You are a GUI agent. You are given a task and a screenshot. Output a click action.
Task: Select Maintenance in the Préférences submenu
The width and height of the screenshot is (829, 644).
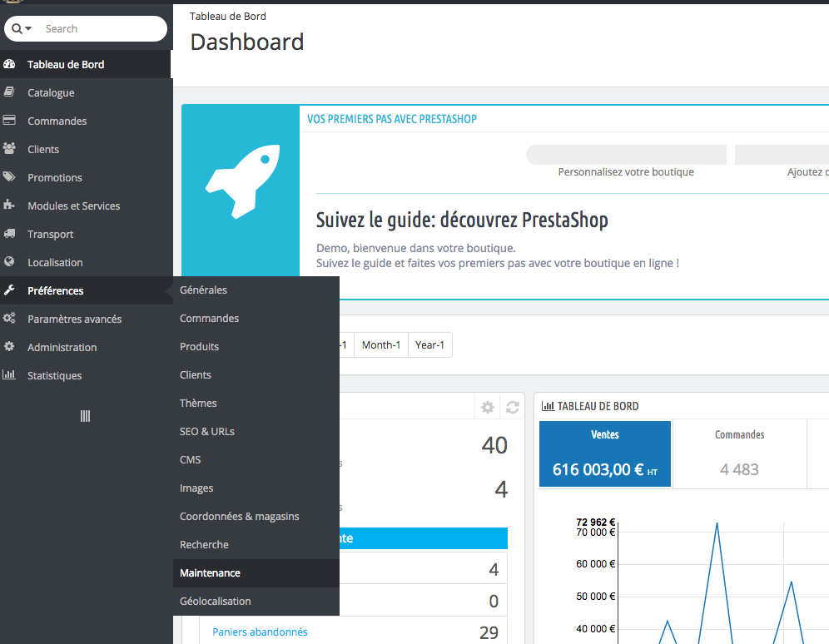pos(210,573)
